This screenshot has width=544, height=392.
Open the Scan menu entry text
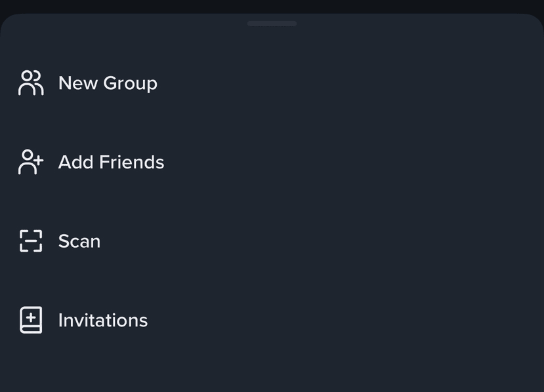pos(79,241)
